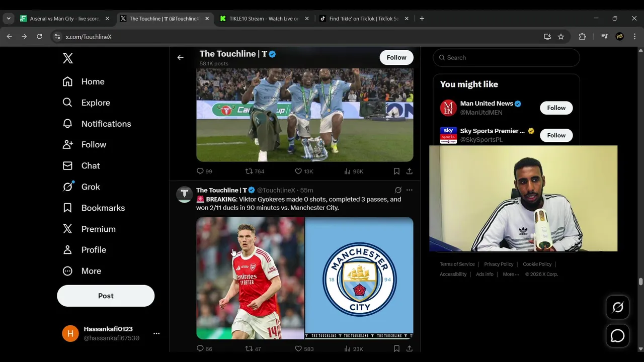This screenshot has width=644, height=362.
Task: Open Ads info footer link
Action: [x=485, y=274]
